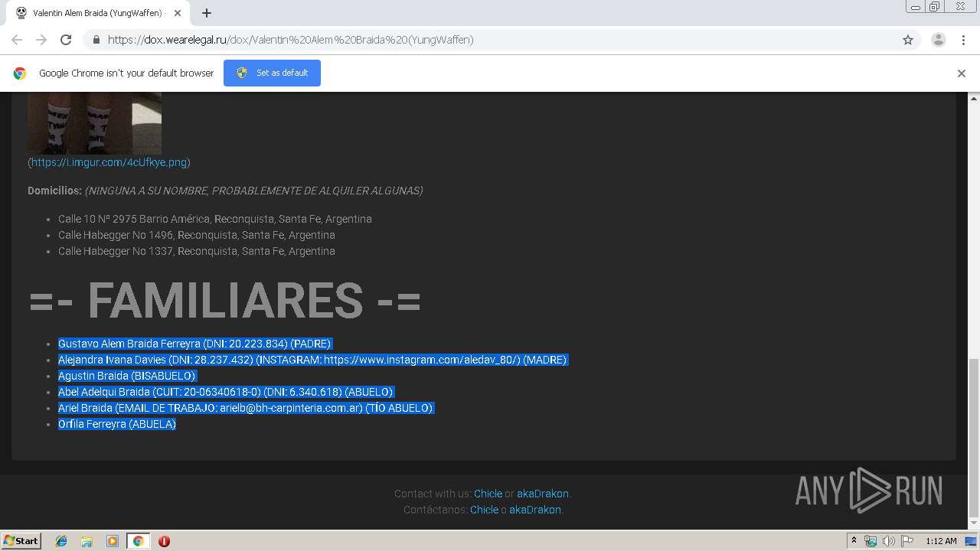Click the scrollbar down arrow
The image size is (980, 551).
tap(974, 523)
